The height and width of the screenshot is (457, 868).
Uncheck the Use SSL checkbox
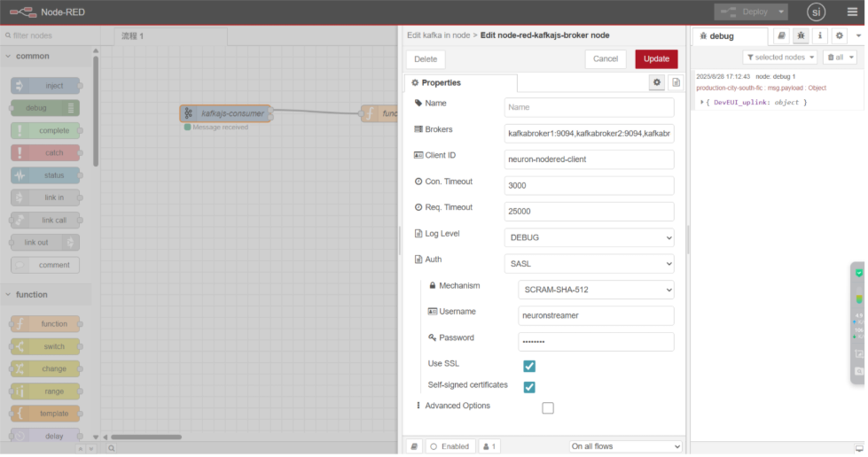coord(529,366)
